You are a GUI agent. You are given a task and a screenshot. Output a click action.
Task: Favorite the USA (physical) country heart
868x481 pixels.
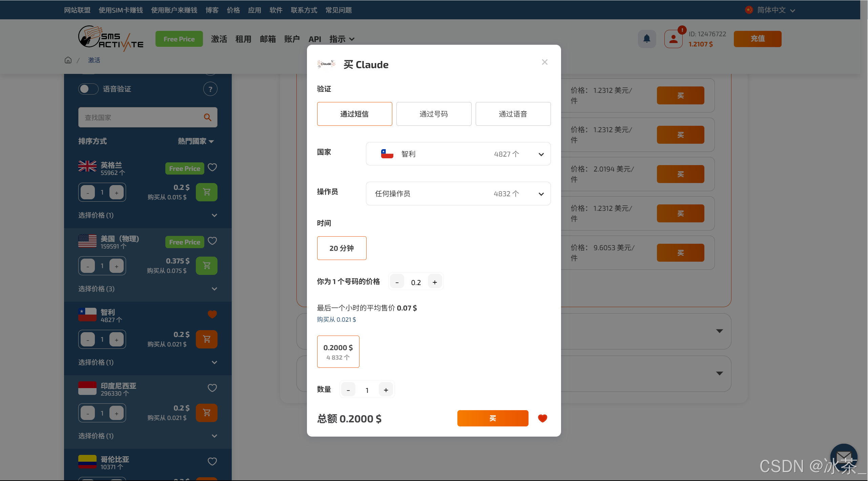(212, 241)
